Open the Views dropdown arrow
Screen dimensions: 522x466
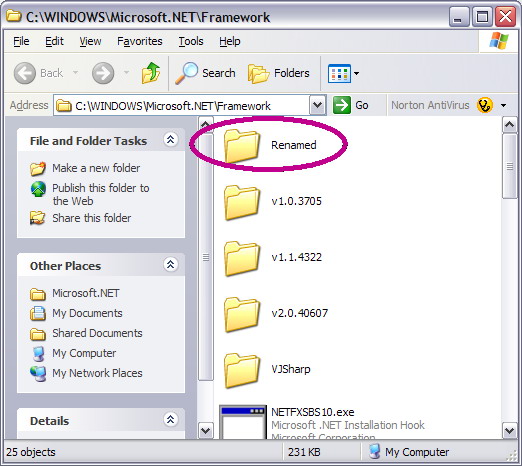coord(356,73)
